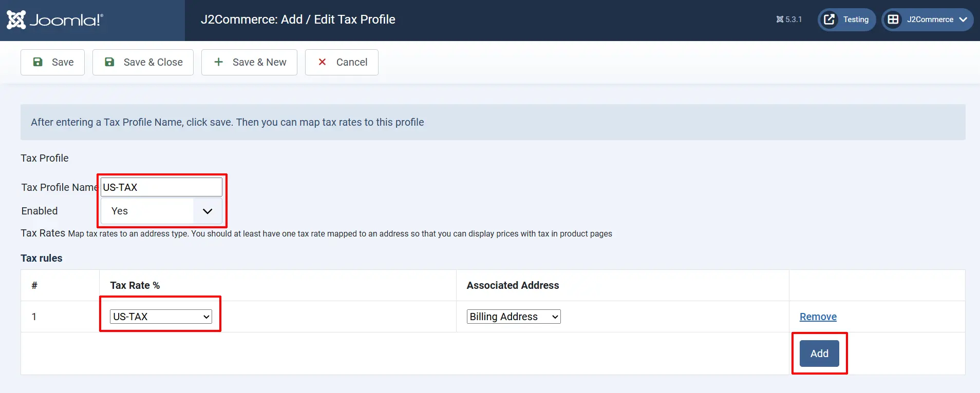
Task: Open the Billing Address dropdown
Action: pyautogui.click(x=514, y=317)
